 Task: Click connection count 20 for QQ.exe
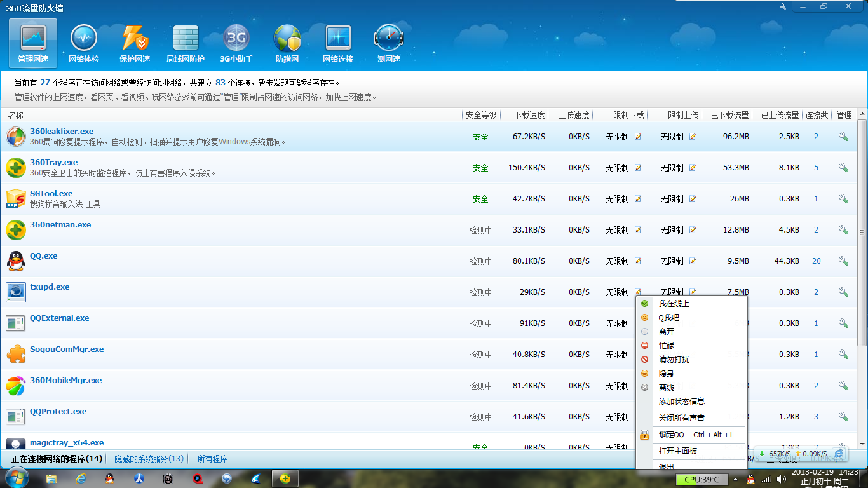click(x=817, y=261)
